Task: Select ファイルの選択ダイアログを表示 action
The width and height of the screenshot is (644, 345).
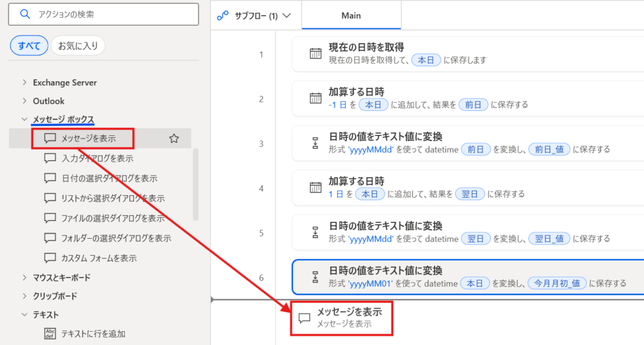Action: (113, 218)
